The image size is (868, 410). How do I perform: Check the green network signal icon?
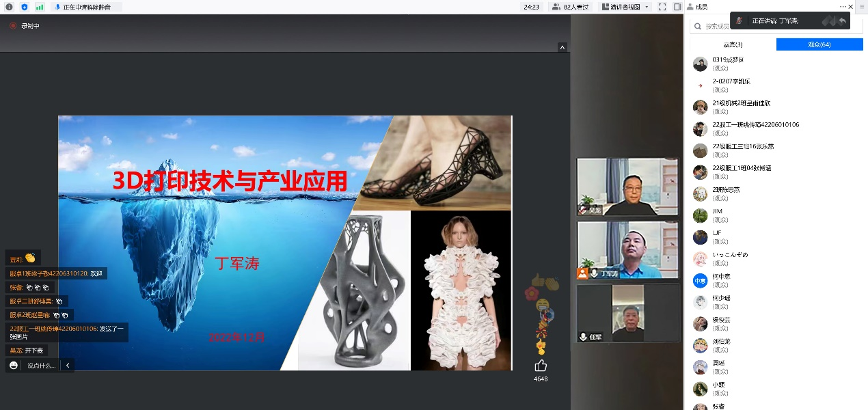click(x=40, y=7)
